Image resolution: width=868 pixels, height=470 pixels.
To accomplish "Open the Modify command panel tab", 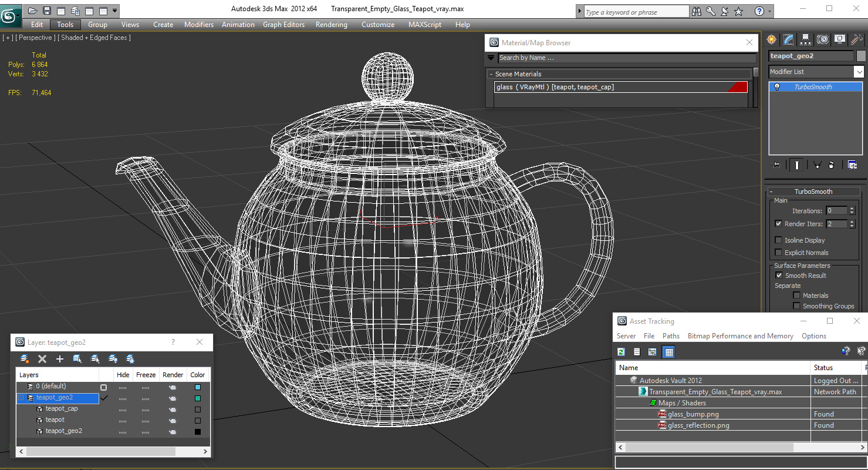I will point(788,39).
